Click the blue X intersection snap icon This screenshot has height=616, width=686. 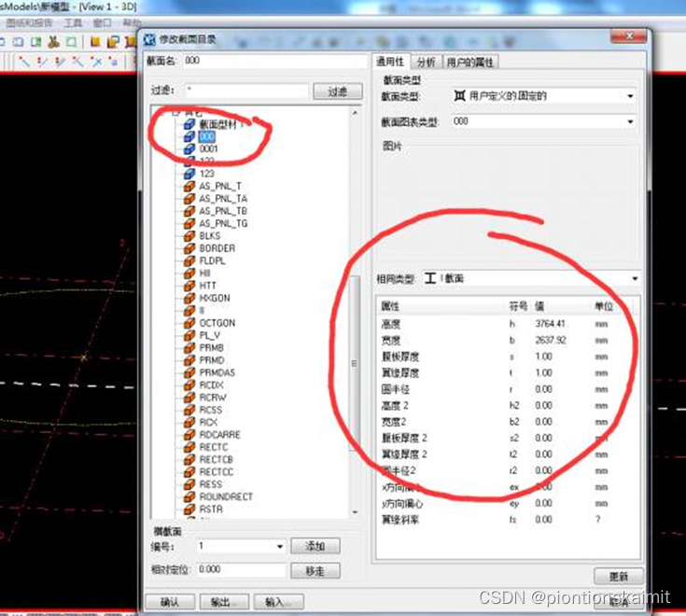pos(95,62)
